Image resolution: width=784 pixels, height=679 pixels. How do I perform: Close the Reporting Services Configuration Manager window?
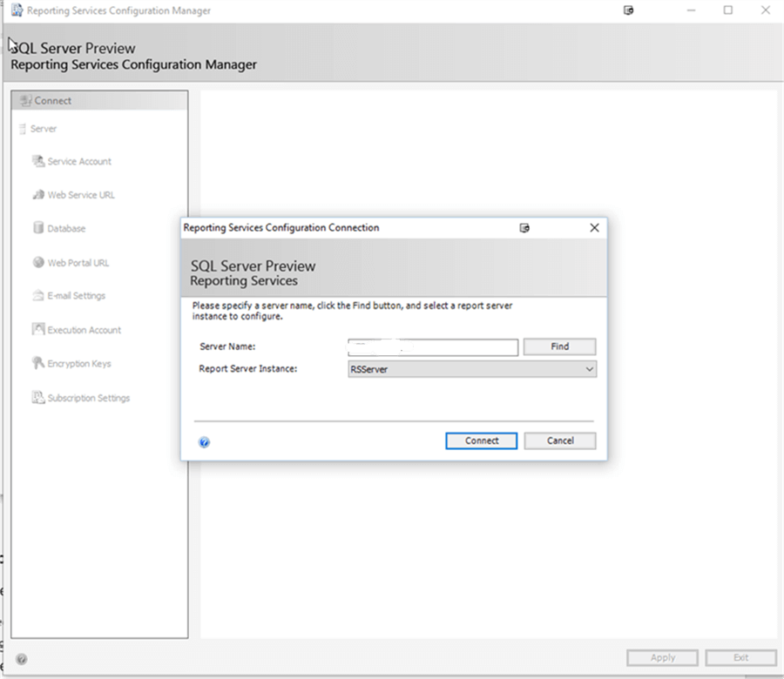point(766,10)
